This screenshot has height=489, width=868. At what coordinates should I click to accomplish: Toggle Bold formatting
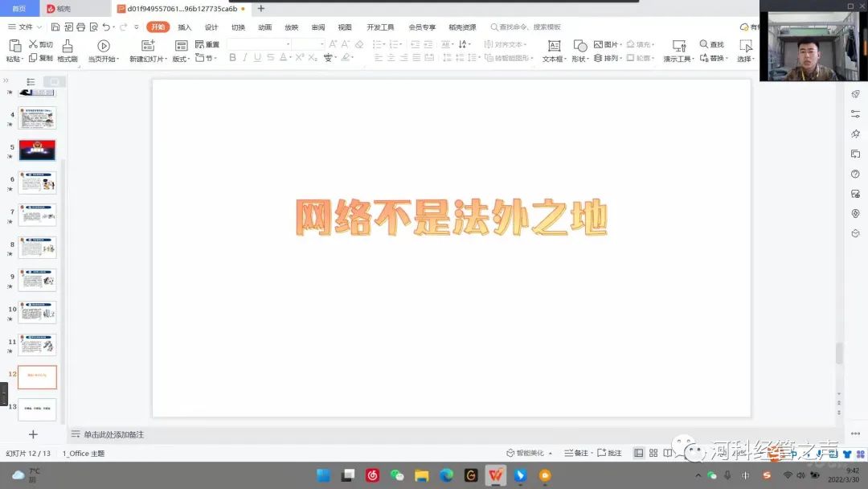tap(232, 58)
